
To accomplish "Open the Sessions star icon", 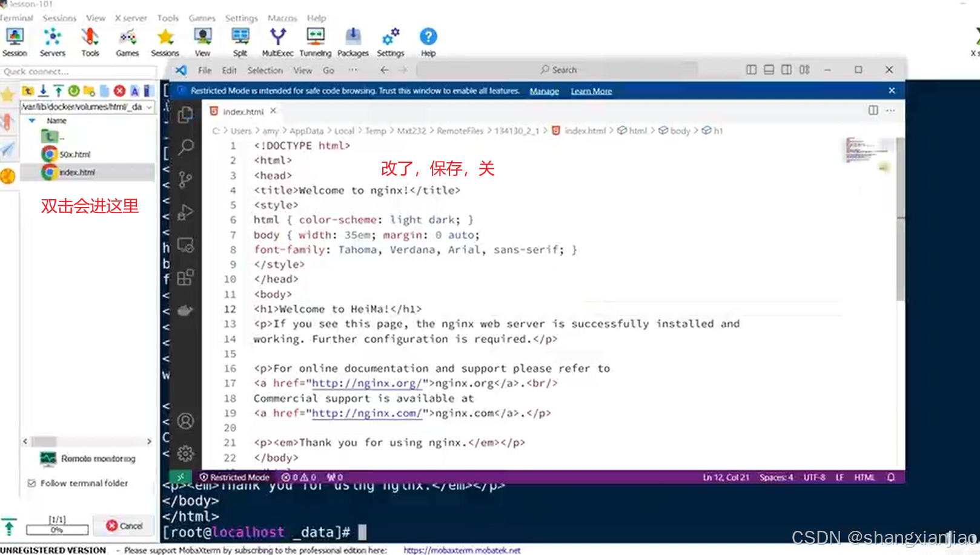I will coord(165,42).
